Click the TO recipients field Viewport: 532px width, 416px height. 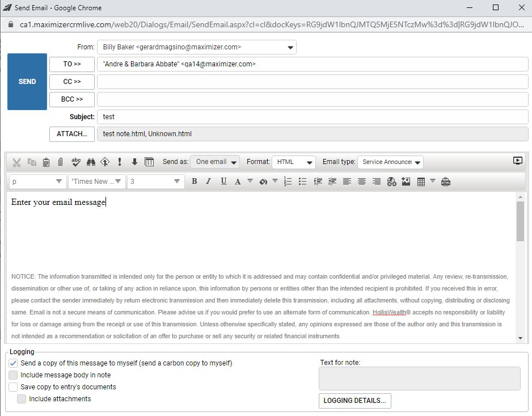pyautogui.click(x=313, y=64)
